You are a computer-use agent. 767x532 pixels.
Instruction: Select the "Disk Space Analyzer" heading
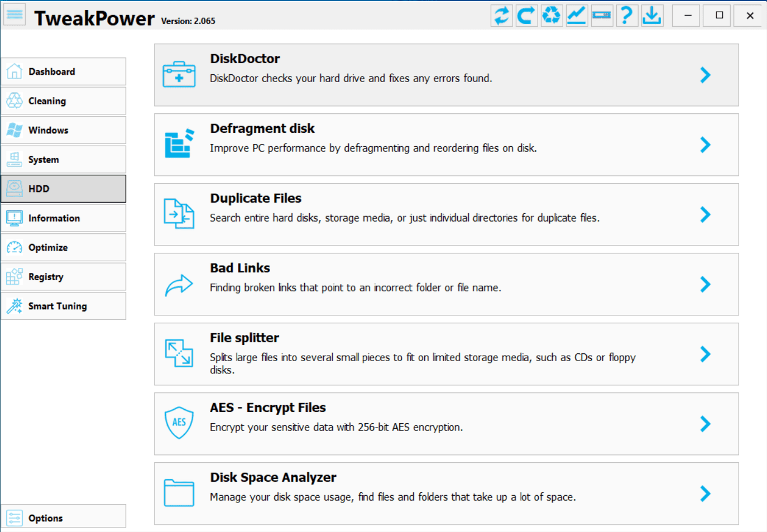click(x=273, y=477)
